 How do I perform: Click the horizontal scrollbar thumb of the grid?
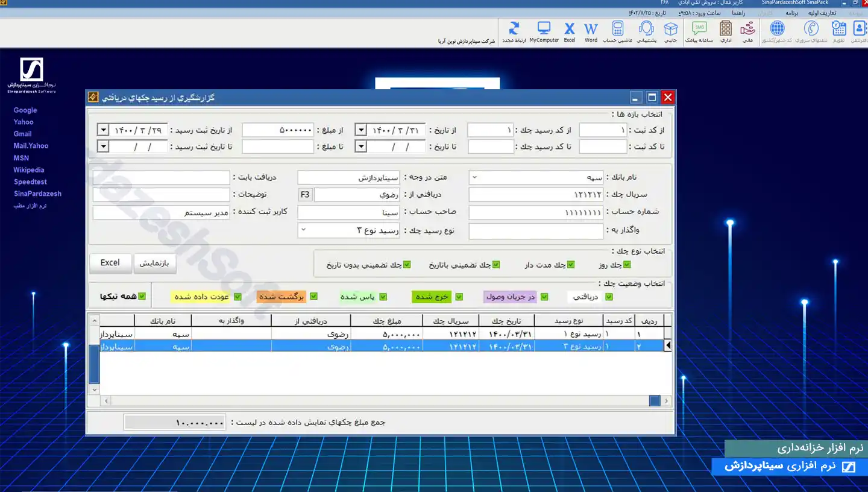click(655, 400)
